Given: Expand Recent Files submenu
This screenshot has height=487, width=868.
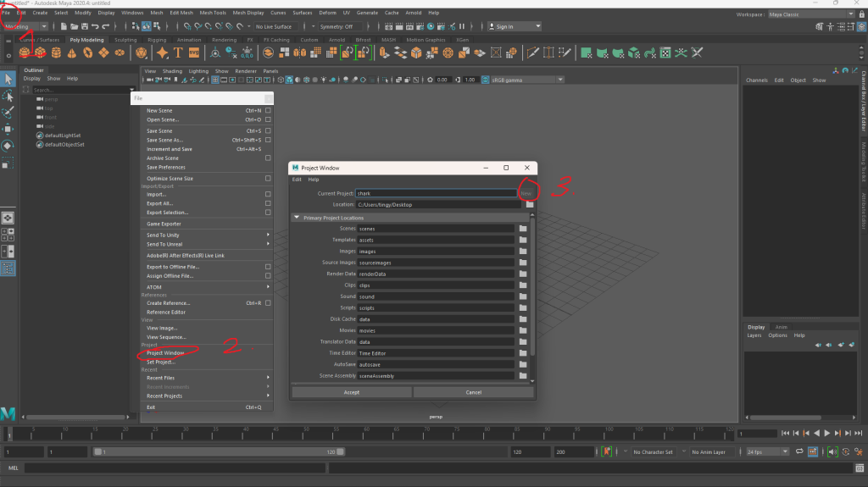Looking at the screenshot, I should [x=205, y=378].
